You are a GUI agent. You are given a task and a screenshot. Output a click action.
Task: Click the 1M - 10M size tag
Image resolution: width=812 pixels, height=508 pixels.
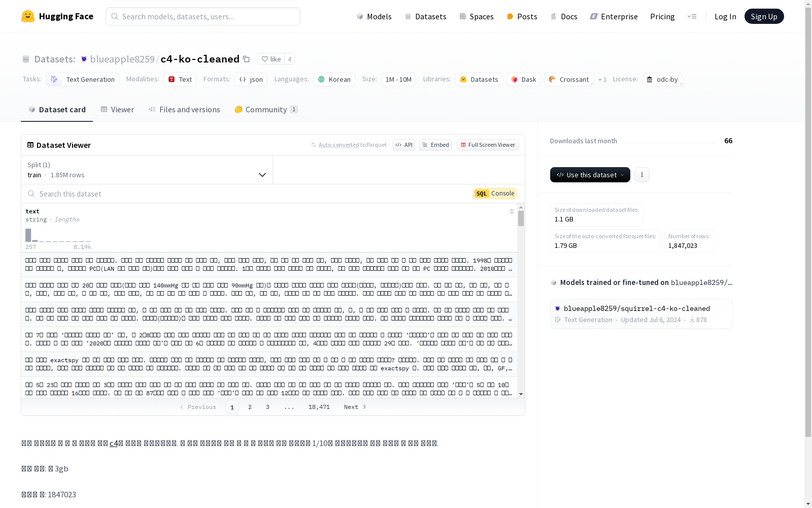(398, 79)
